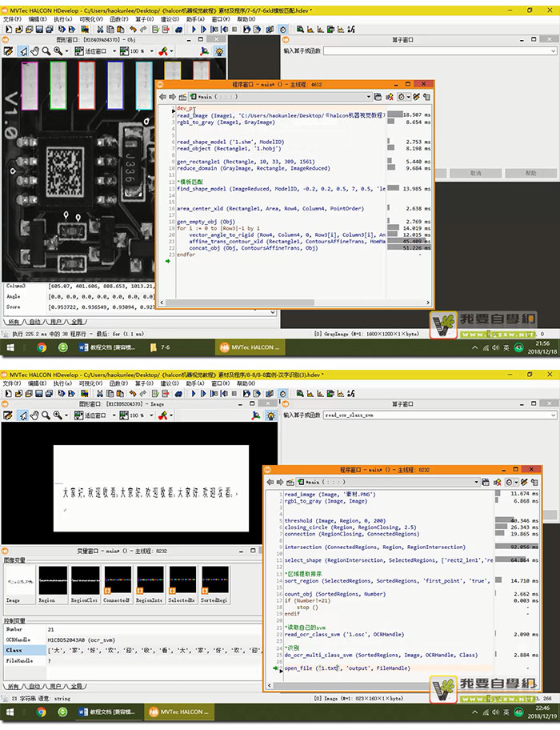Image resolution: width=560 pixels, height=730 pixels.
Task: Open the 算子(O) menu in the 7-6 HDevelop window
Action: pos(144,19)
